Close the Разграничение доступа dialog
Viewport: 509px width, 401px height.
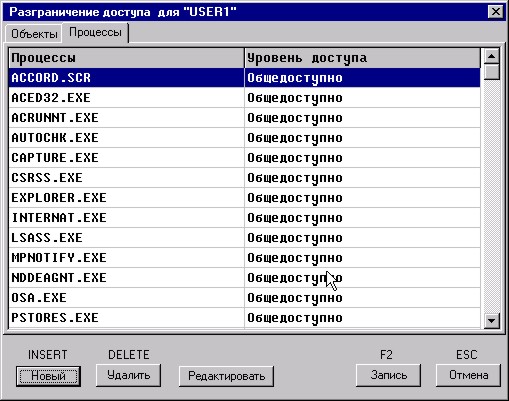[x=496, y=12]
